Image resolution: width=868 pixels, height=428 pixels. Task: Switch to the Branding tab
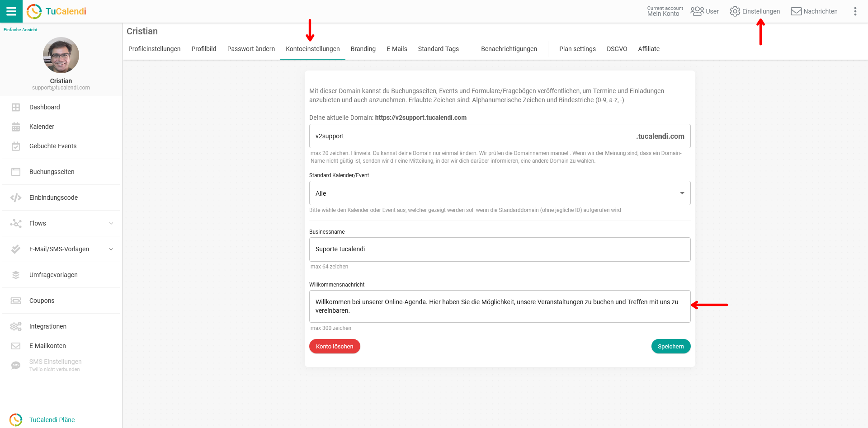point(363,49)
